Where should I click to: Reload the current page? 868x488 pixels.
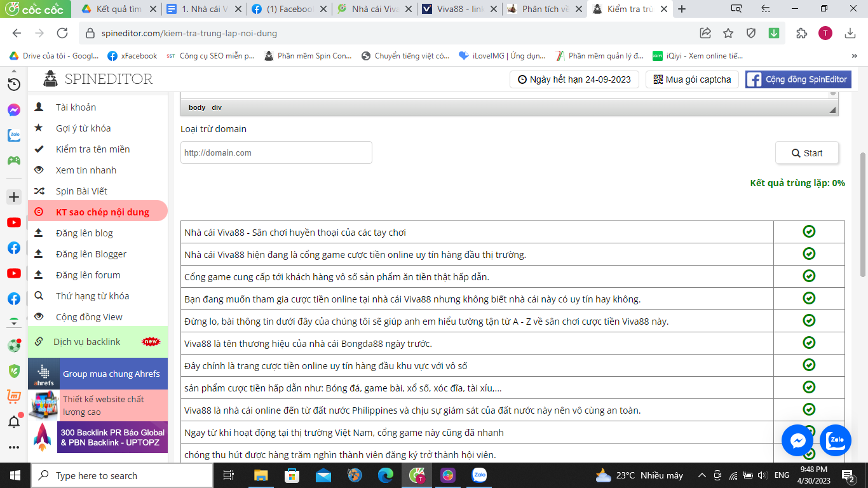tap(62, 33)
